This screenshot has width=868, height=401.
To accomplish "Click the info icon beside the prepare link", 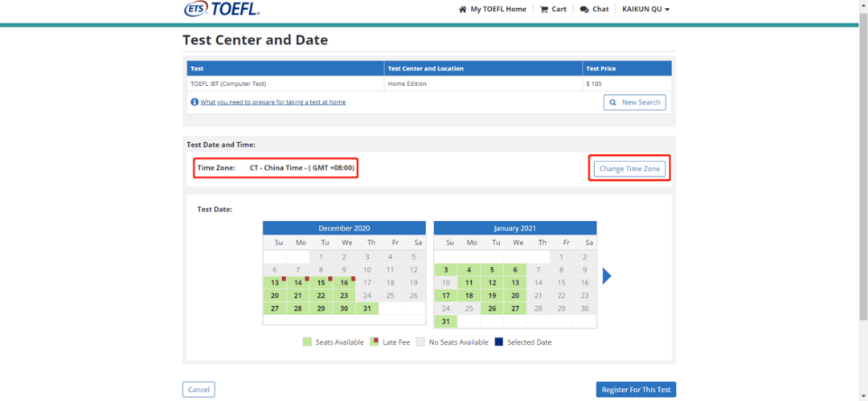I will [x=194, y=102].
